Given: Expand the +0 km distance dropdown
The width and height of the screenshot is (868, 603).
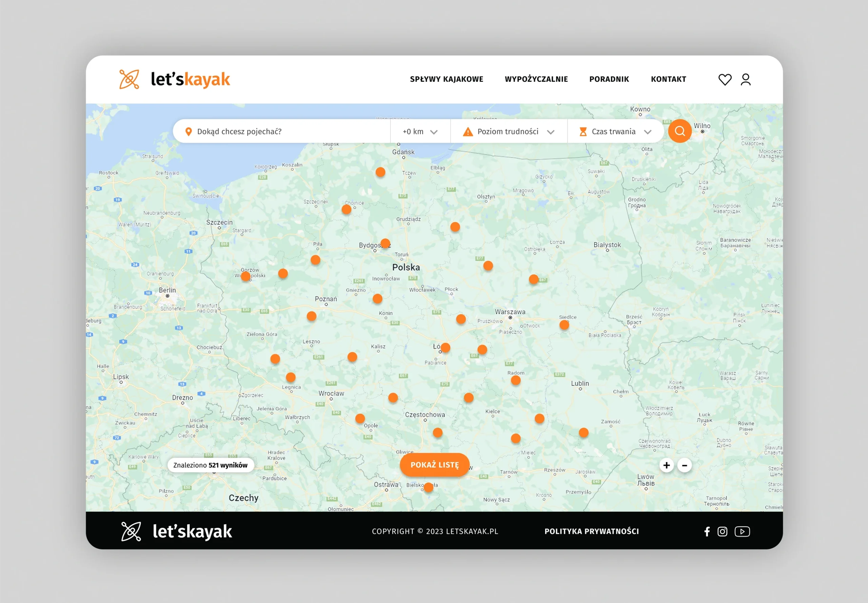Looking at the screenshot, I should point(420,132).
